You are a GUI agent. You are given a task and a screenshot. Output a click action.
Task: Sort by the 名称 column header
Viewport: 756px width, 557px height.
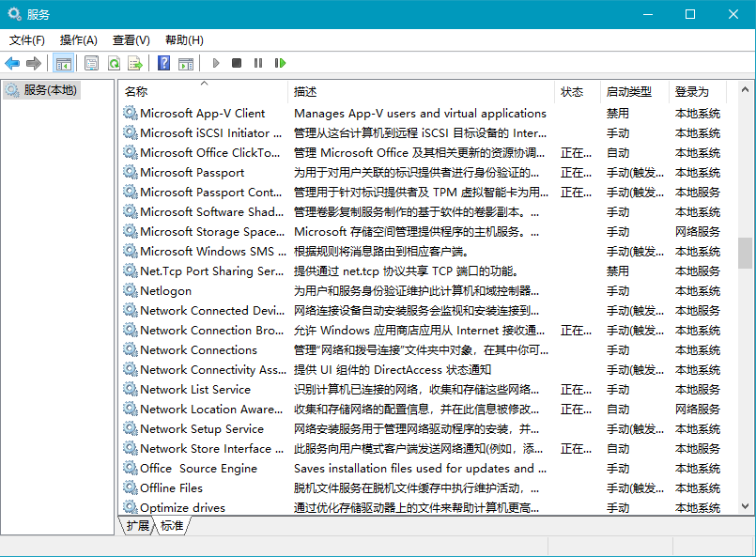coord(204,92)
